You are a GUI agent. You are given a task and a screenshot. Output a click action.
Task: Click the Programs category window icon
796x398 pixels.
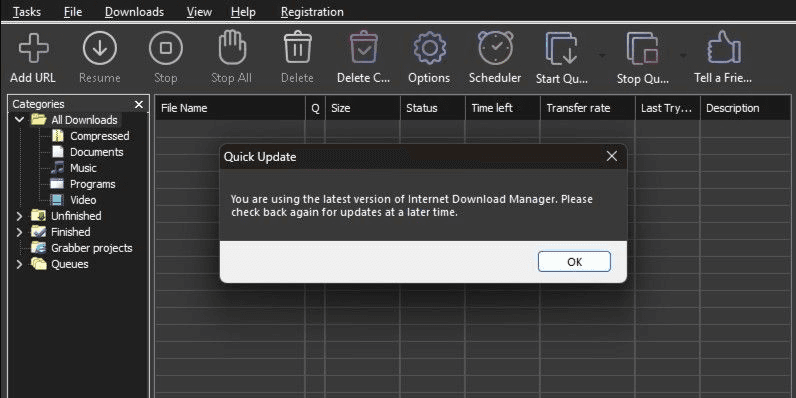[x=57, y=184]
